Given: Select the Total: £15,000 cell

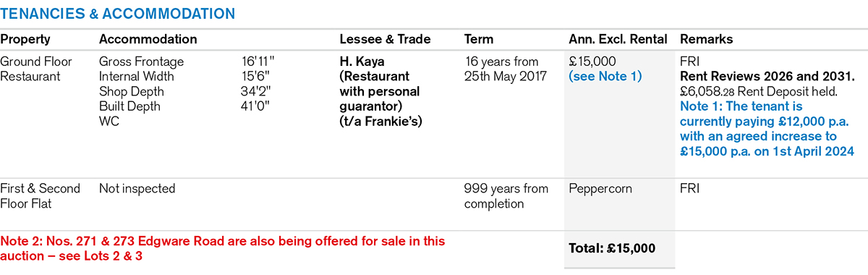Looking at the screenshot, I should [612, 248].
